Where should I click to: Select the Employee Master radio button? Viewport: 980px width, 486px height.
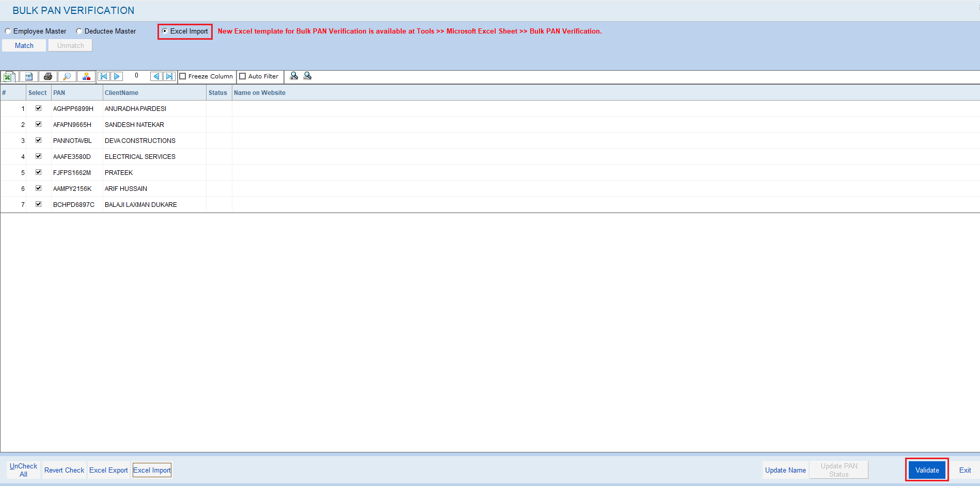(x=8, y=31)
